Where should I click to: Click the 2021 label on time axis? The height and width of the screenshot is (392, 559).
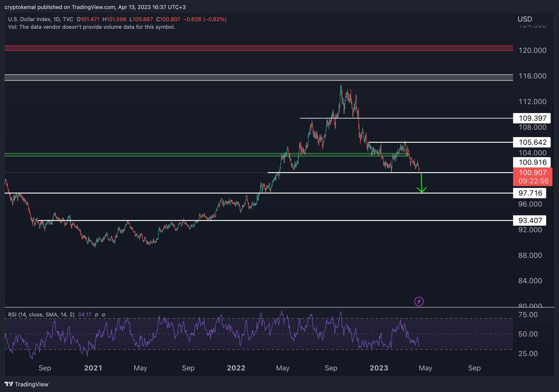pyautogui.click(x=93, y=368)
